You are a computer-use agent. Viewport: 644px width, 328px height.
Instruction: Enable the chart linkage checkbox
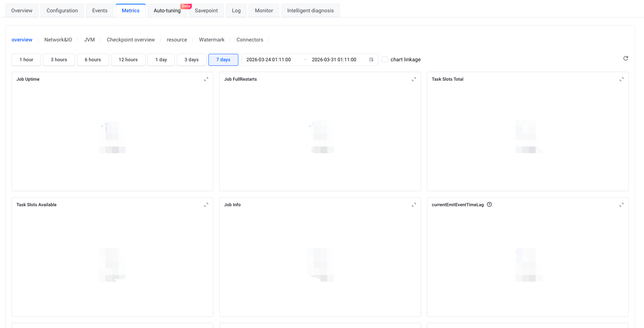pos(385,60)
